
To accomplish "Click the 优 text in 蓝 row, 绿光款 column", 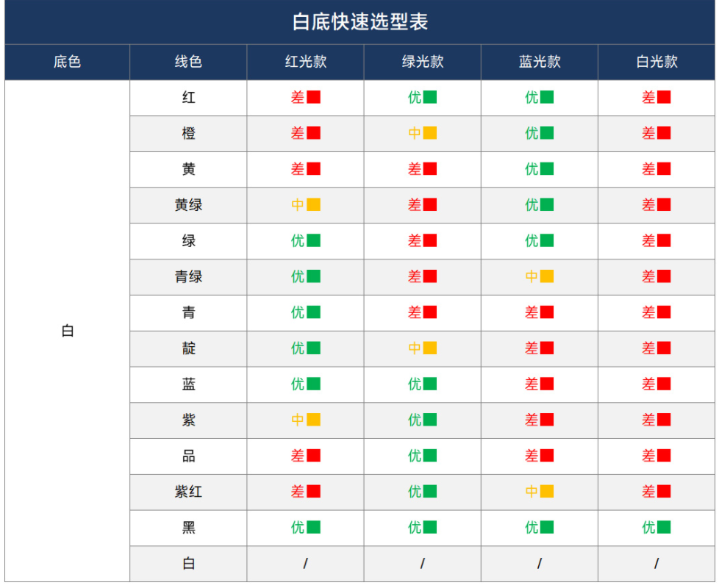I will [415, 384].
